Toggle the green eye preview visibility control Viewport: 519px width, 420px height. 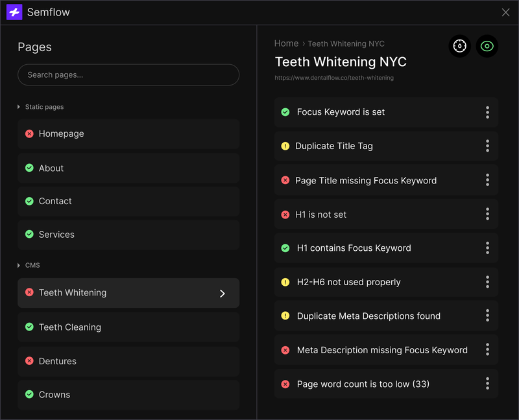tap(487, 46)
